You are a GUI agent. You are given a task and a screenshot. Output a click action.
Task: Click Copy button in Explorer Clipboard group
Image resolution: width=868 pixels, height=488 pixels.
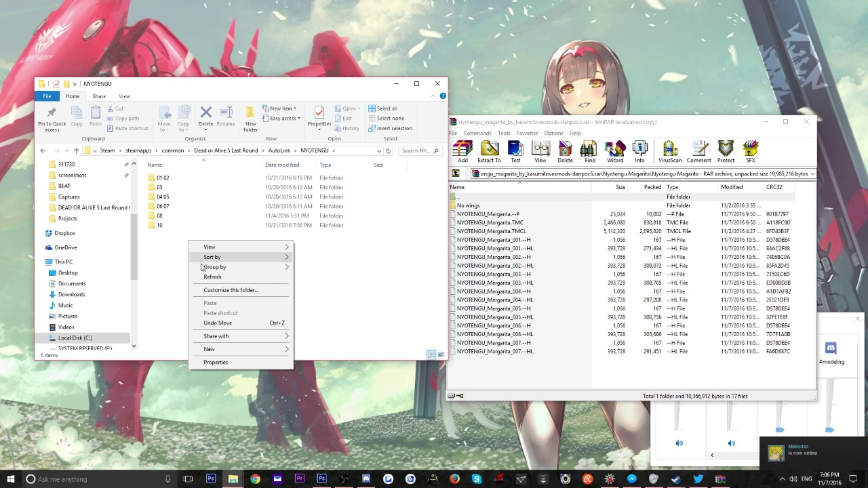(77, 117)
